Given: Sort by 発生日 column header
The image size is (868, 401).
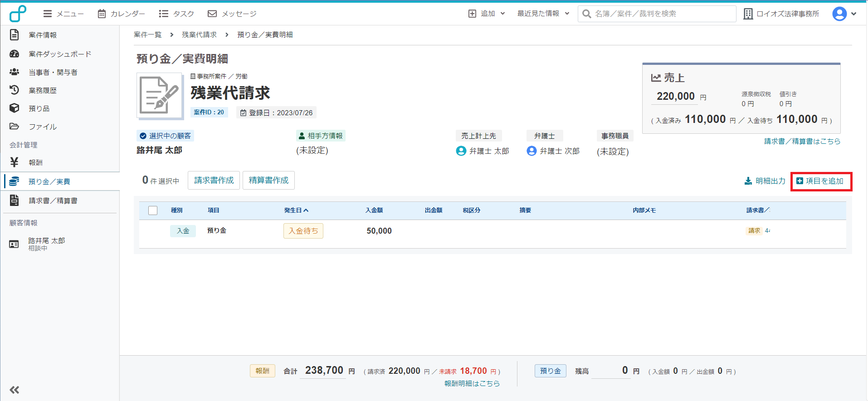Looking at the screenshot, I should [x=296, y=210].
